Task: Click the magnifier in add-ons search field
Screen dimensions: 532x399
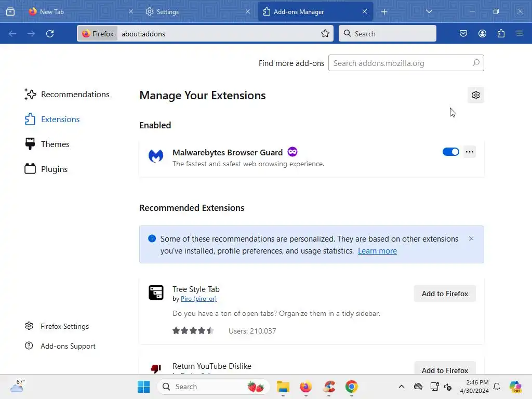Action: click(476, 63)
